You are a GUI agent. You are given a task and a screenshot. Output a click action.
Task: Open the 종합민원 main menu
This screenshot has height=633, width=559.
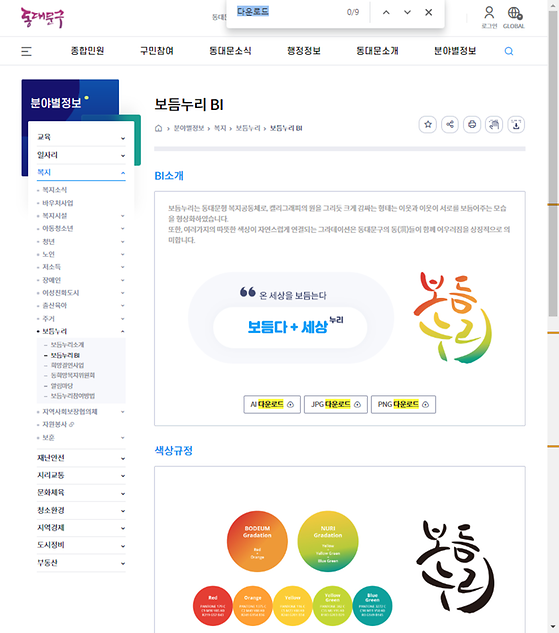click(x=87, y=51)
